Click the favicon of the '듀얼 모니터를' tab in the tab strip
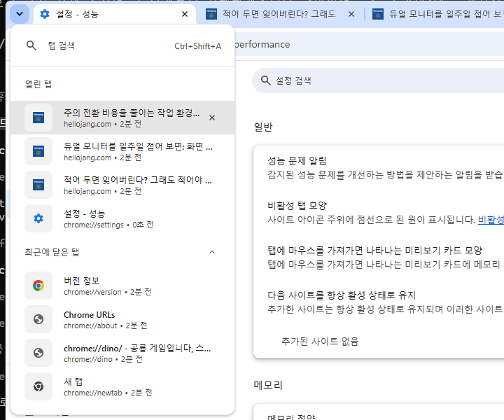Viewport: 504px width, 420px height. [x=378, y=14]
